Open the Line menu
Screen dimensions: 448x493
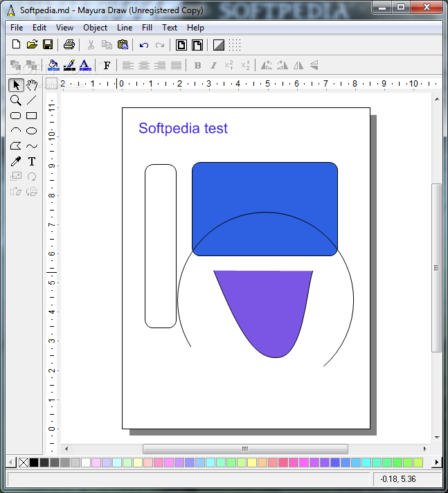125,28
